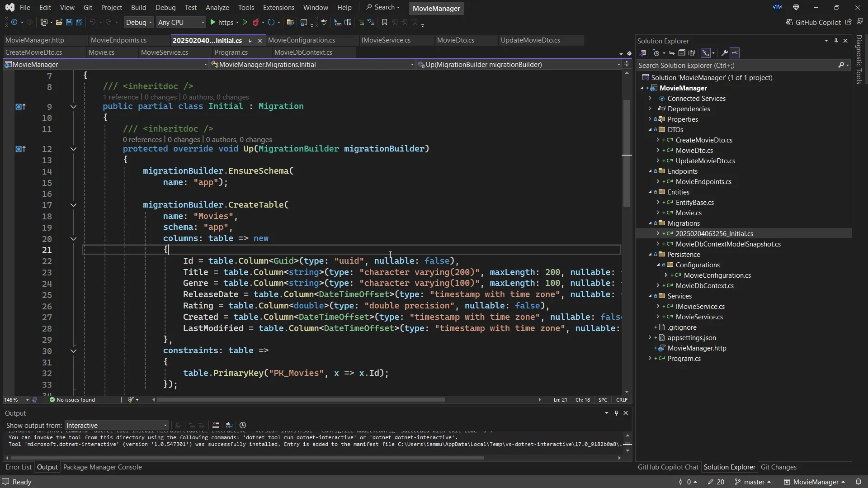Collapse all items in Solution Explorer
The image size is (868, 488).
pos(682,53)
